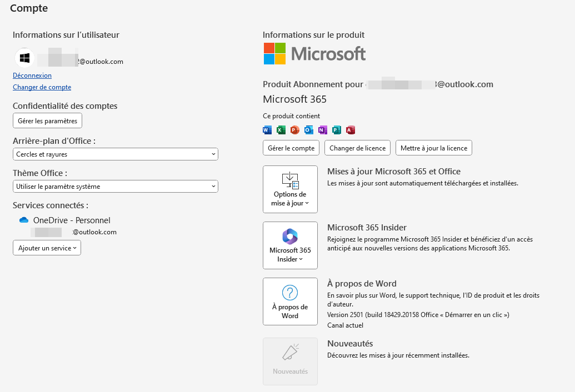Click the Ce produit contient label
Viewport: 575px width, 392px height.
click(x=292, y=116)
